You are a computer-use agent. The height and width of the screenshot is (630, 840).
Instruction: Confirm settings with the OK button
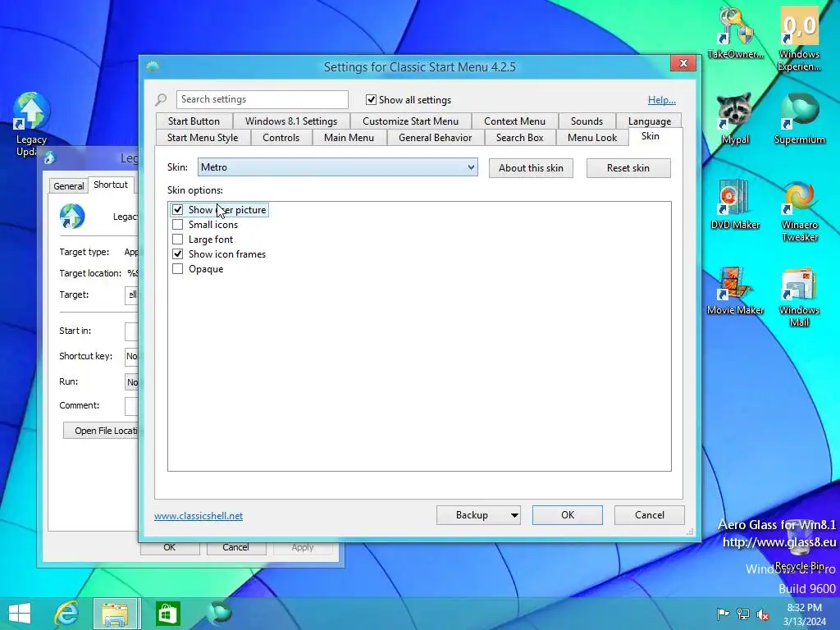(x=568, y=515)
